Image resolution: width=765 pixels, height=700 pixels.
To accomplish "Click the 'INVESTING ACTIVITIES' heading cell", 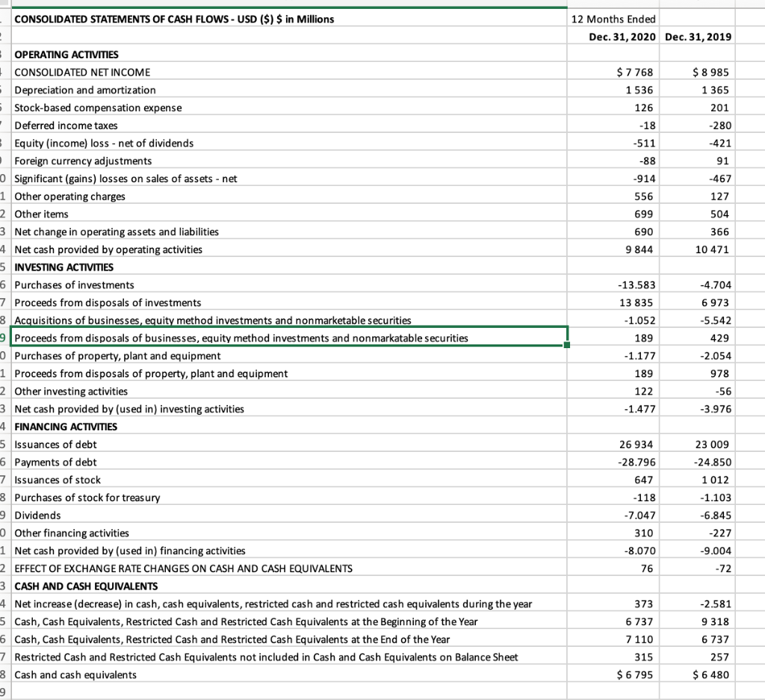I will click(288, 267).
